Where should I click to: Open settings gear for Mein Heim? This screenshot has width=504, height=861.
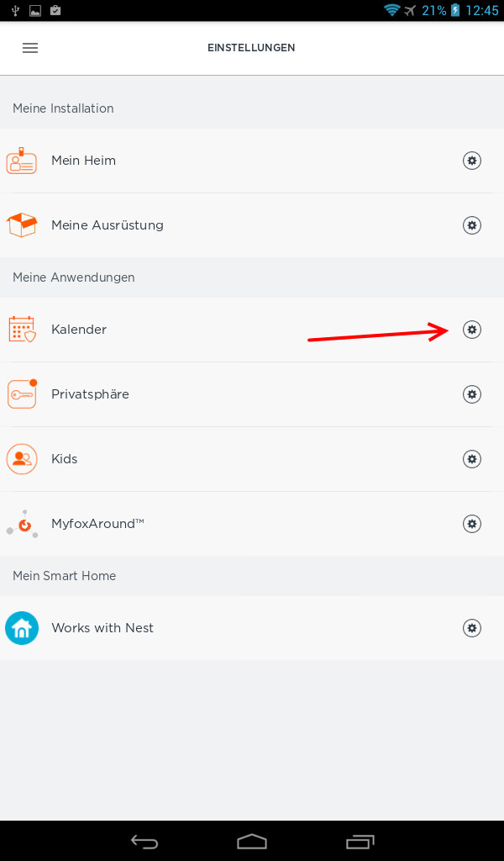[471, 161]
